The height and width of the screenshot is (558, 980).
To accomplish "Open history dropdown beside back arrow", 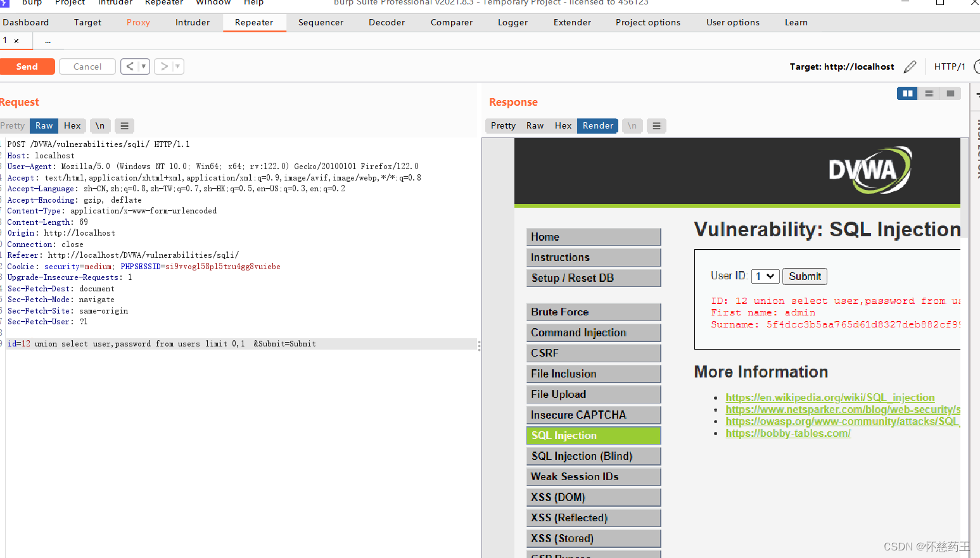I will (144, 67).
